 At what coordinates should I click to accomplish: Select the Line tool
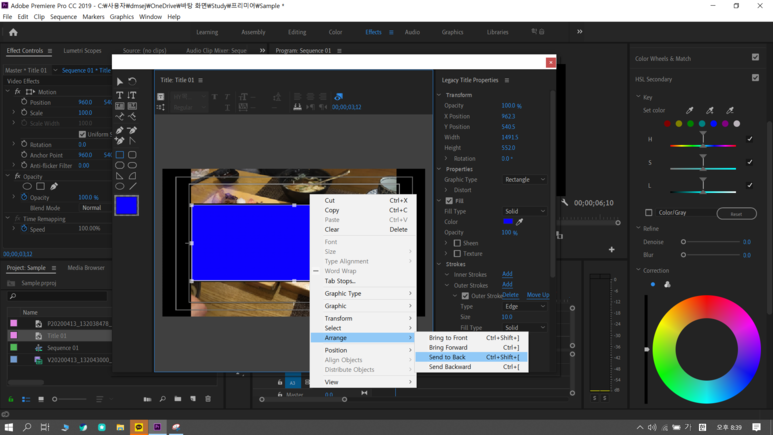tap(132, 186)
